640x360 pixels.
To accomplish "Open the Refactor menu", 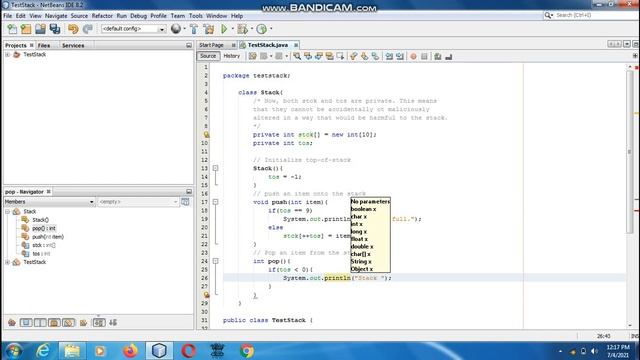I will (102, 16).
